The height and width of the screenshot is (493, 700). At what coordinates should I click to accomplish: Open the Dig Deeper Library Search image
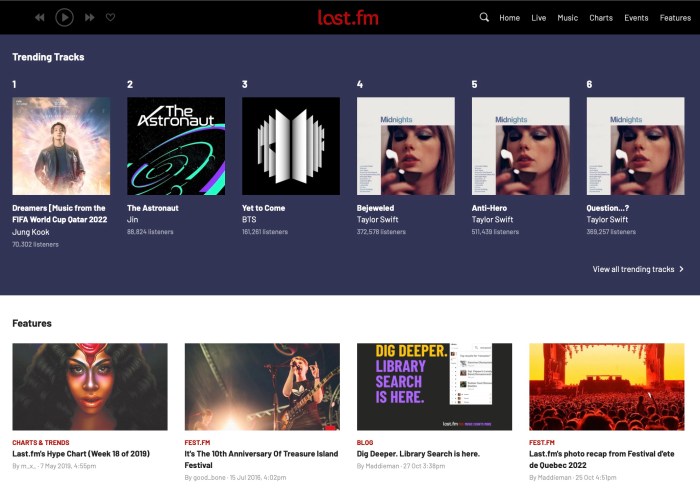[434, 387]
